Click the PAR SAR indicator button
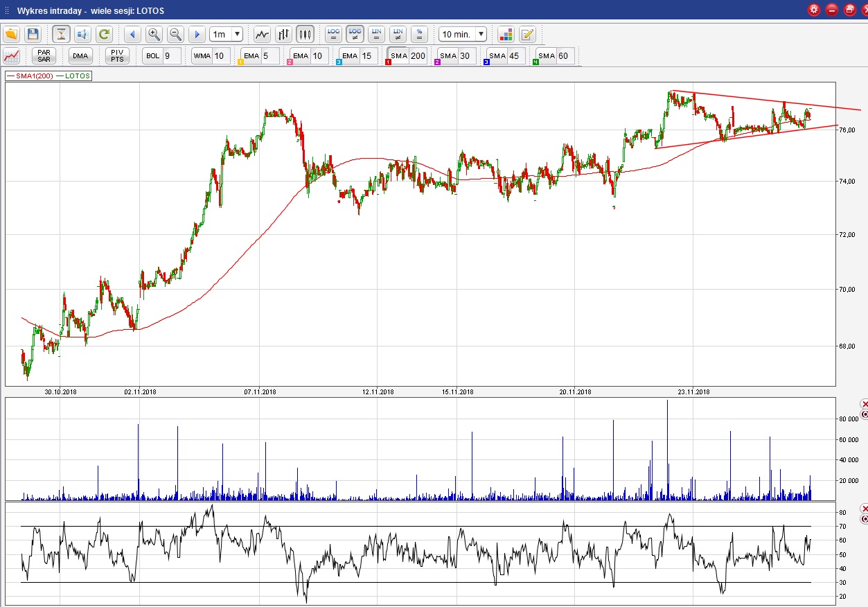This screenshot has height=607, width=868. coord(44,56)
